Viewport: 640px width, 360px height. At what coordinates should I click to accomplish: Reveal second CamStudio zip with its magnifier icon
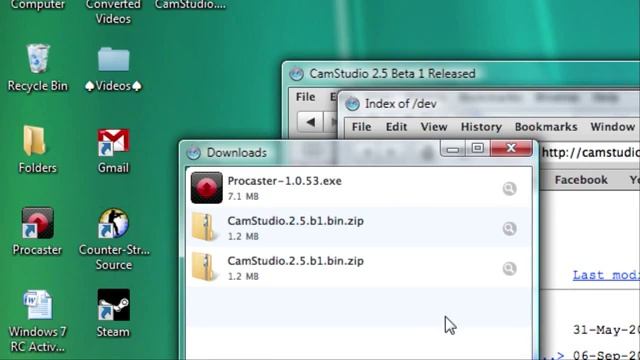pyautogui.click(x=509, y=269)
